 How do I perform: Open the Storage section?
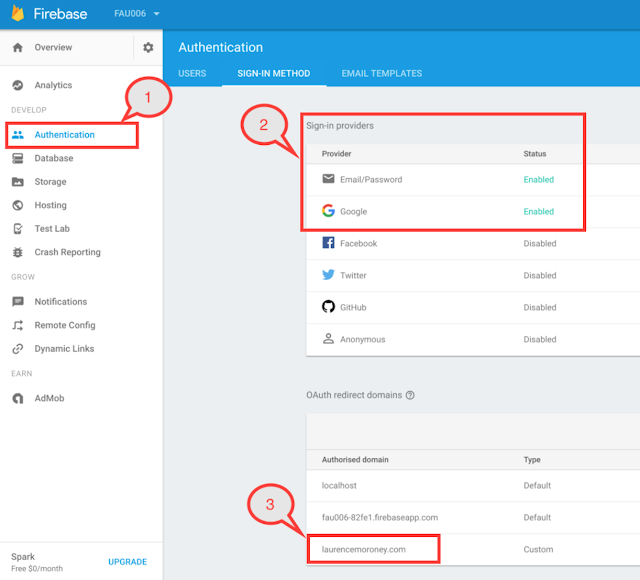pos(50,182)
